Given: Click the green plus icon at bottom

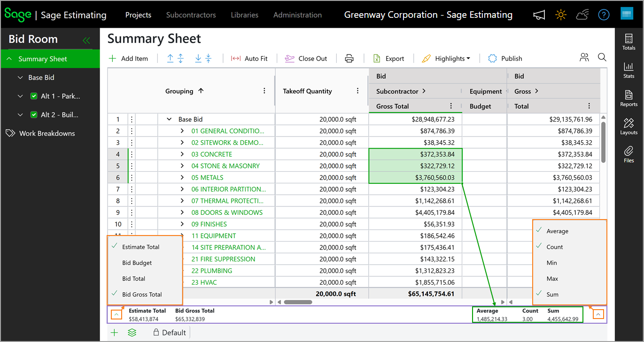Looking at the screenshot, I should tap(114, 333).
